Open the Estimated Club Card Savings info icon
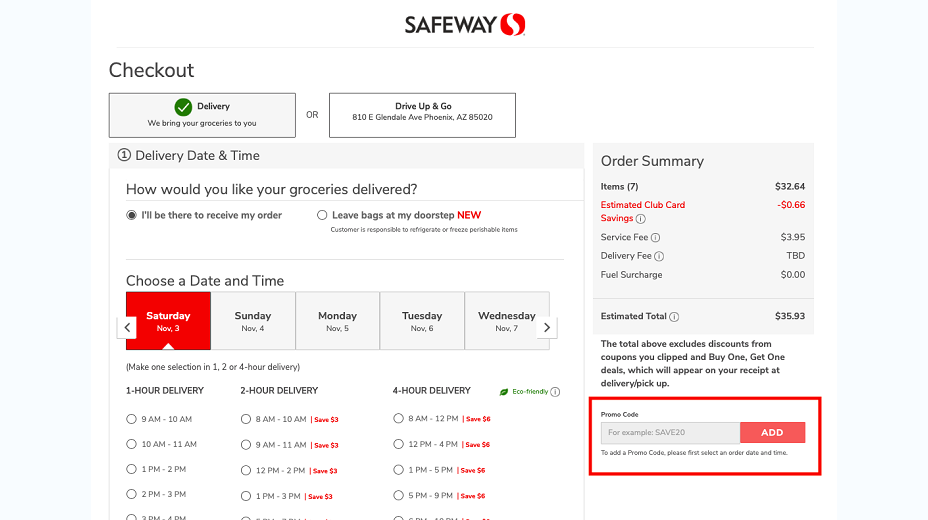 click(x=640, y=219)
